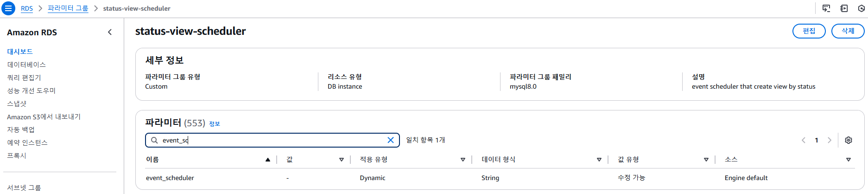Open 데이터베이스 in the sidebar
Viewport: 868px width, 194px height.
tap(26, 65)
